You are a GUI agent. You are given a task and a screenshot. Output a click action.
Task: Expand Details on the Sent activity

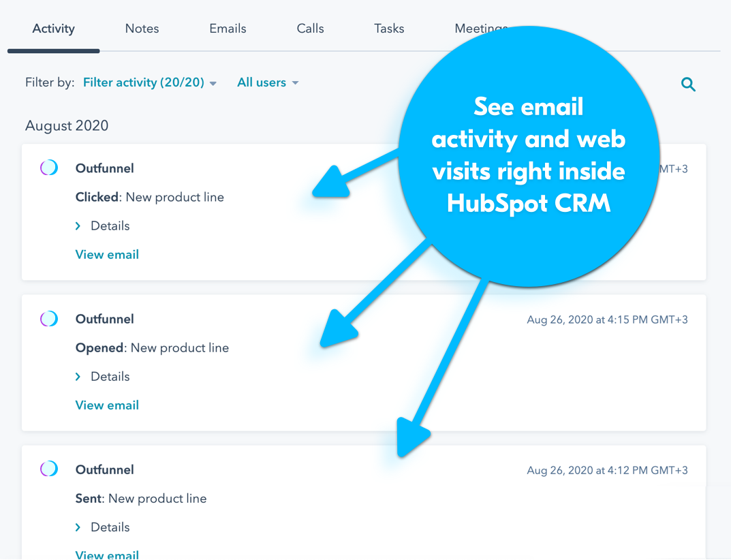103,527
